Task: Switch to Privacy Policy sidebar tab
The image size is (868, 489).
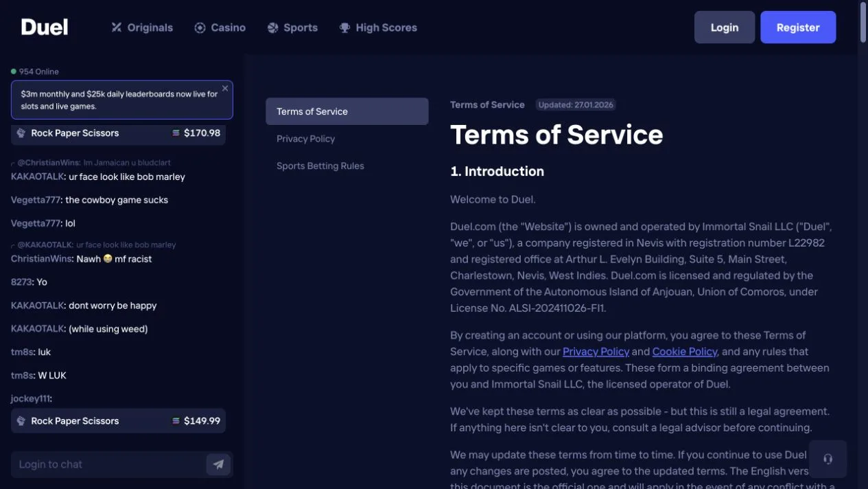Action: point(306,139)
